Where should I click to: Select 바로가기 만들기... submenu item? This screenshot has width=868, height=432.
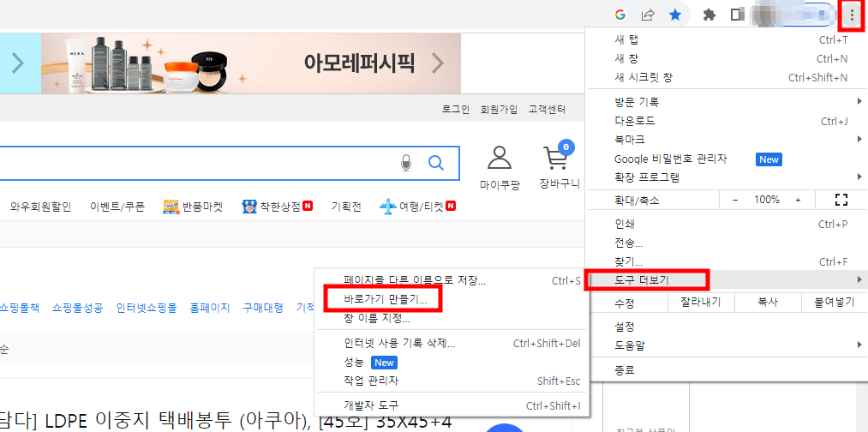pyautogui.click(x=452, y=300)
